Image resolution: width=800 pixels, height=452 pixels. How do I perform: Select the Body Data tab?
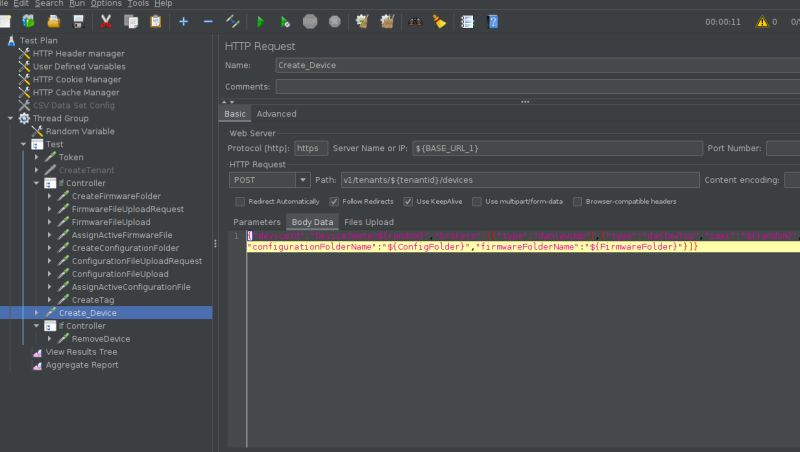(x=312, y=222)
